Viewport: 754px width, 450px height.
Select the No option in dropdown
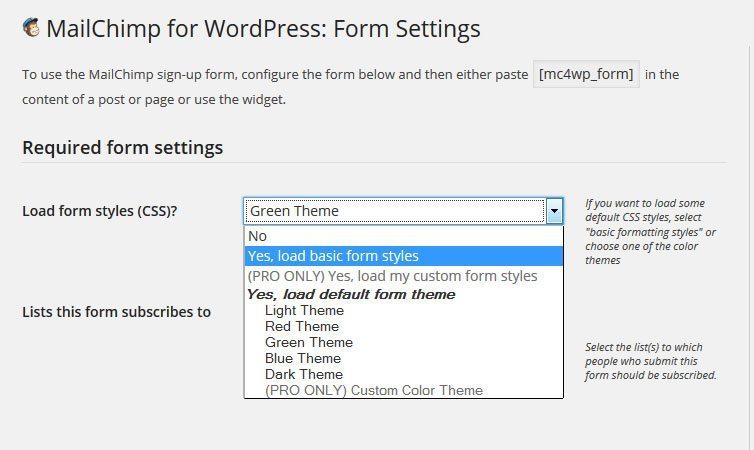(403, 236)
